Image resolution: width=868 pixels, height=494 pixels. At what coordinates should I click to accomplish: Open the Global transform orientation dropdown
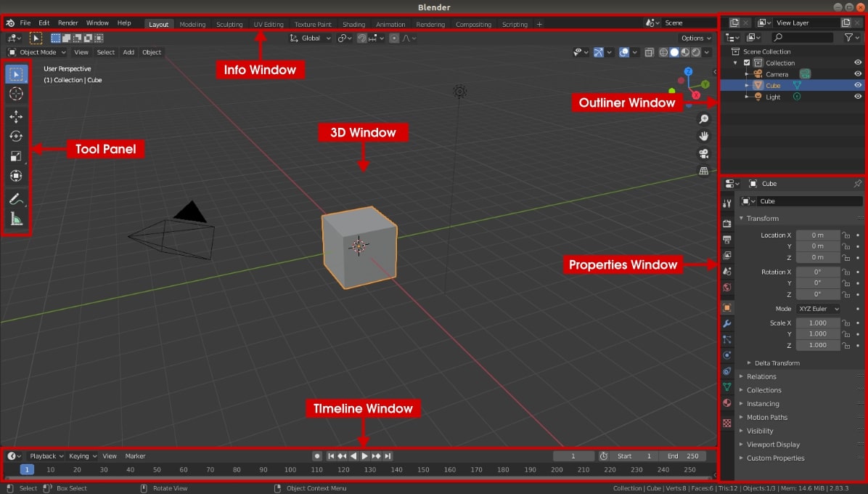(x=310, y=39)
